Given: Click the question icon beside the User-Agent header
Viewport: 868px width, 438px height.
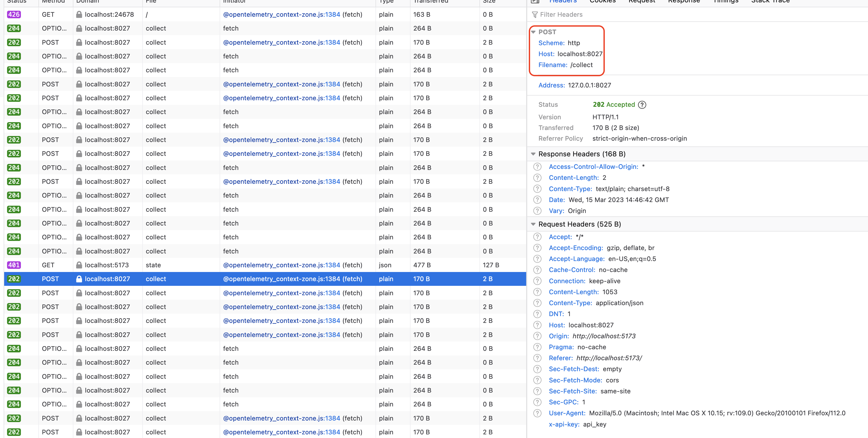Looking at the screenshot, I should (537, 413).
